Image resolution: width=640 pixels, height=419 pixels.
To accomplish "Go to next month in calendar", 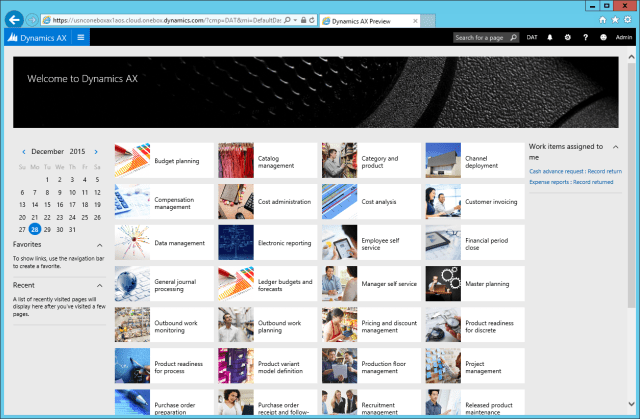I will (96, 152).
